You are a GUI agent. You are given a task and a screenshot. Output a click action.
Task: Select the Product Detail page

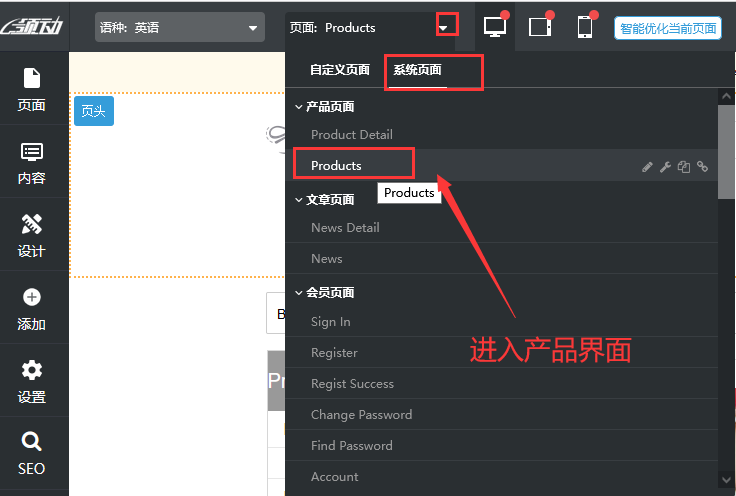[x=351, y=134]
